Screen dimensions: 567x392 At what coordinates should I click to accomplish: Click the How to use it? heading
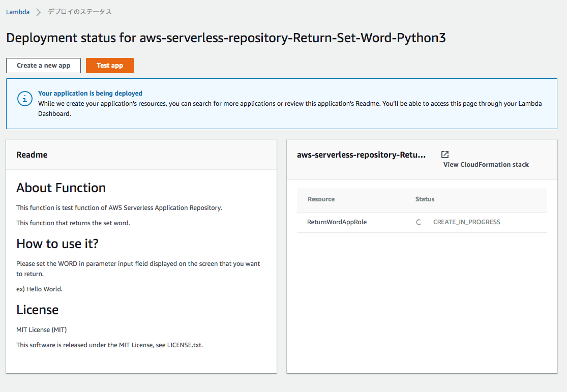56,244
